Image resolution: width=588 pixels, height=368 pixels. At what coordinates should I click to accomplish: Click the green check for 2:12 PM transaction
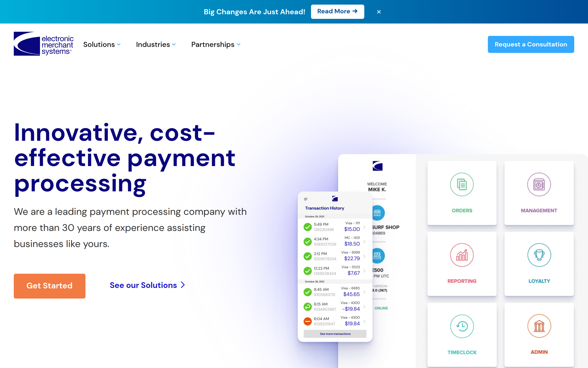[x=308, y=256]
